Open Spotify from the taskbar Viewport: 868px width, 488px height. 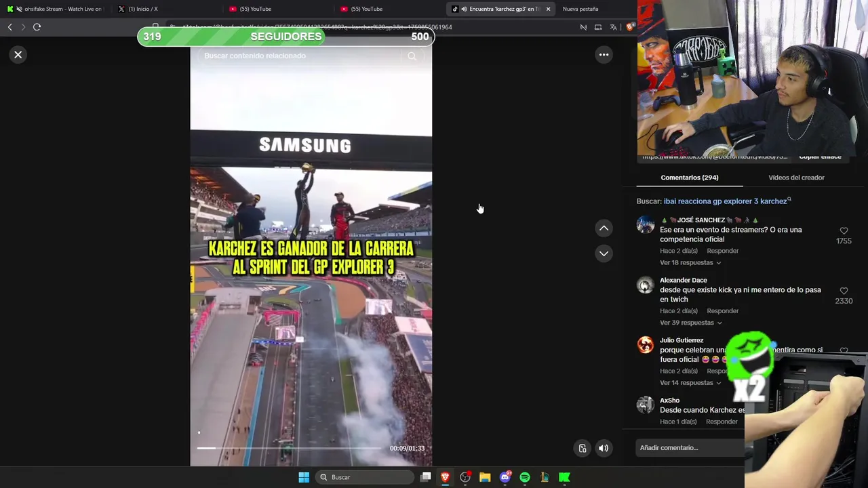[x=525, y=477]
